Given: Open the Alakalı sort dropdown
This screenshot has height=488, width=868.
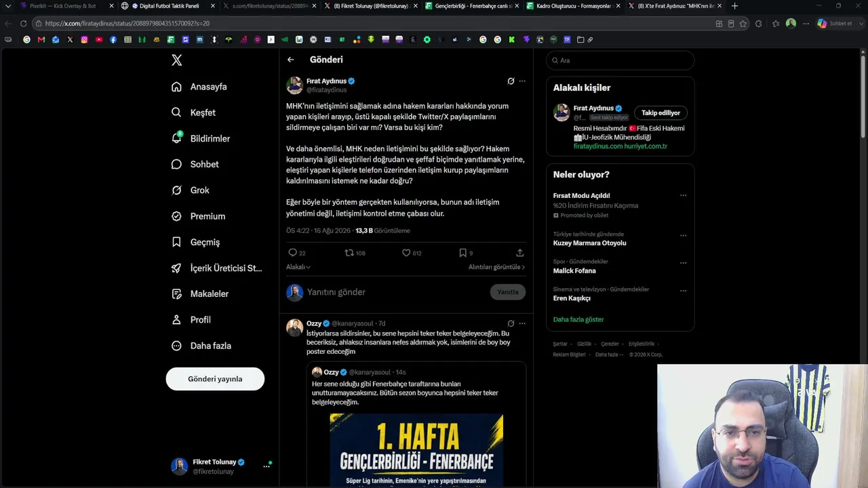Looking at the screenshot, I should click(298, 267).
